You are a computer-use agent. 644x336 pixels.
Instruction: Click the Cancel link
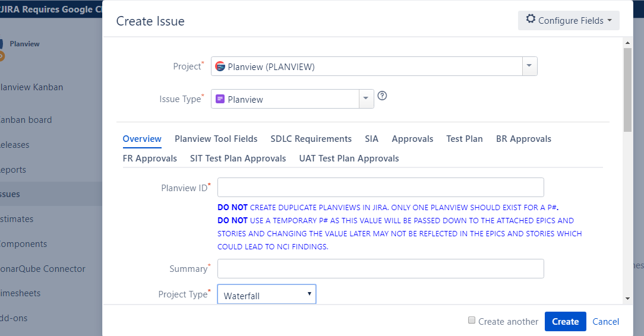click(x=605, y=322)
